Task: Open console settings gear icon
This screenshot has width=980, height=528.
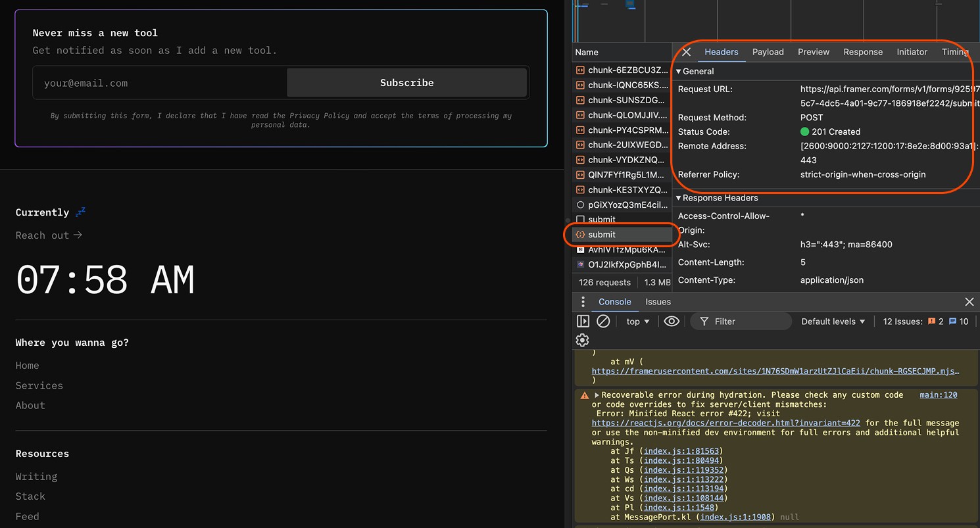Action: point(582,340)
